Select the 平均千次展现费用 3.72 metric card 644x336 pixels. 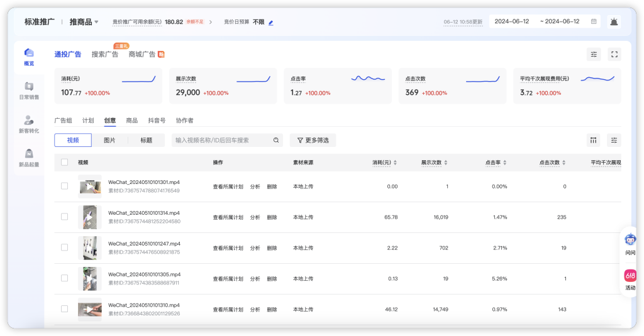[x=567, y=86]
